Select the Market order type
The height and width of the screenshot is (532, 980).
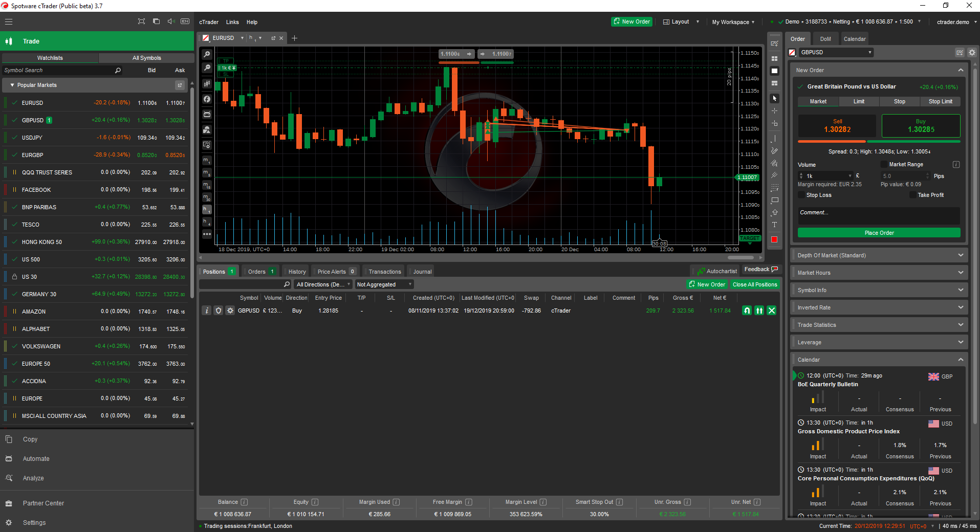tap(818, 101)
